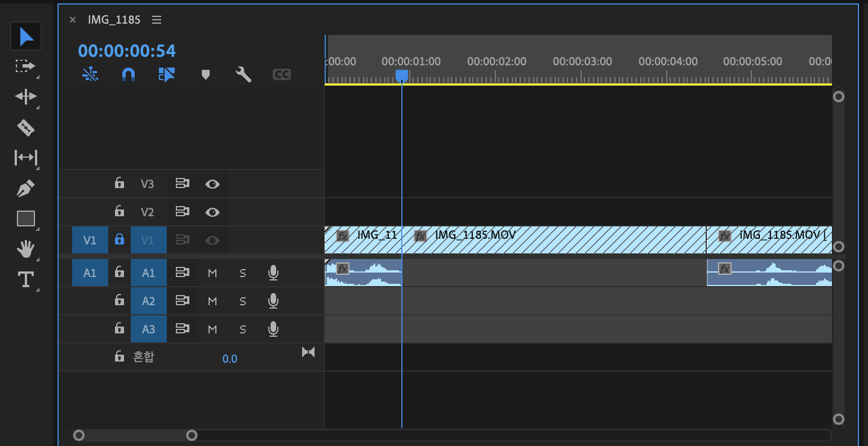This screenshot has height=446, width=868.
Task: Toggle lock on track V2
Action: pos(119,211)
